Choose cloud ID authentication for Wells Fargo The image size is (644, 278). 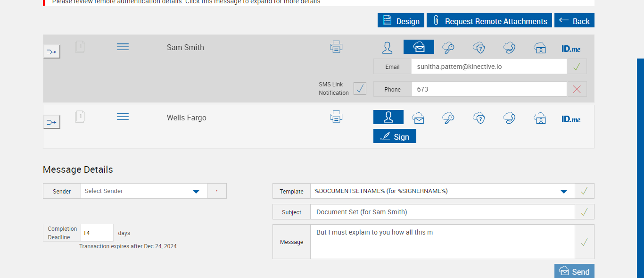coord(540,118)
